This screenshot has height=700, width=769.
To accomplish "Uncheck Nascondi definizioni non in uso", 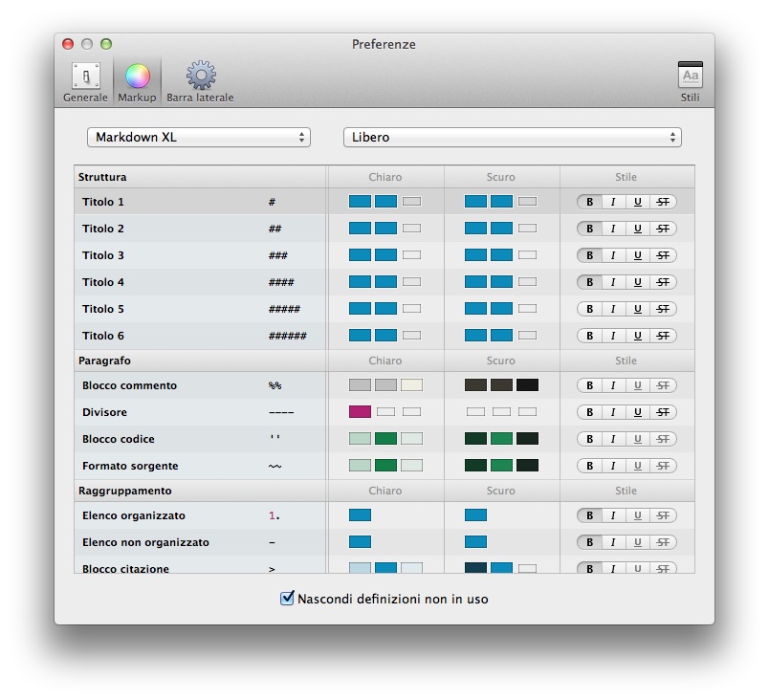I will click(x=287, y=599).
